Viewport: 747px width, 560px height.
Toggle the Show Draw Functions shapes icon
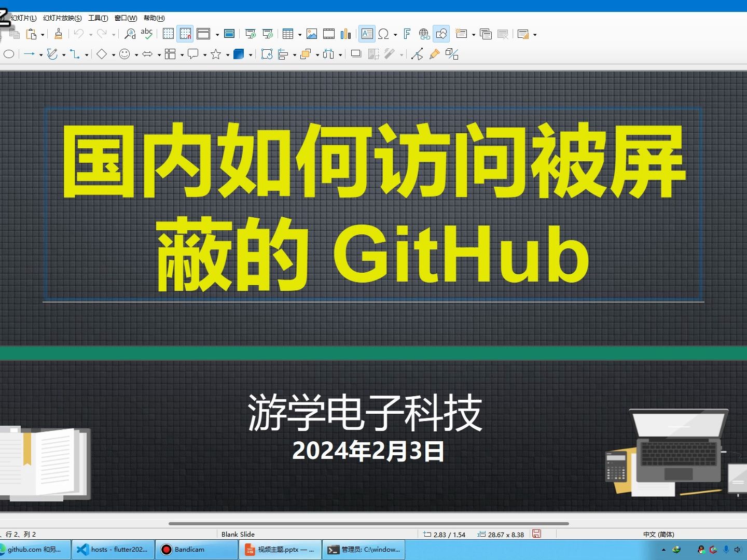[x=441, y=34]
